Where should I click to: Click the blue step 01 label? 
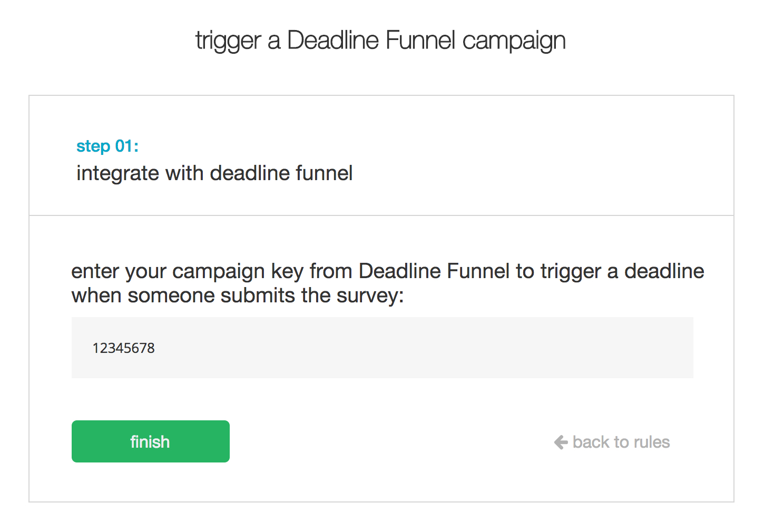point(107,146)
